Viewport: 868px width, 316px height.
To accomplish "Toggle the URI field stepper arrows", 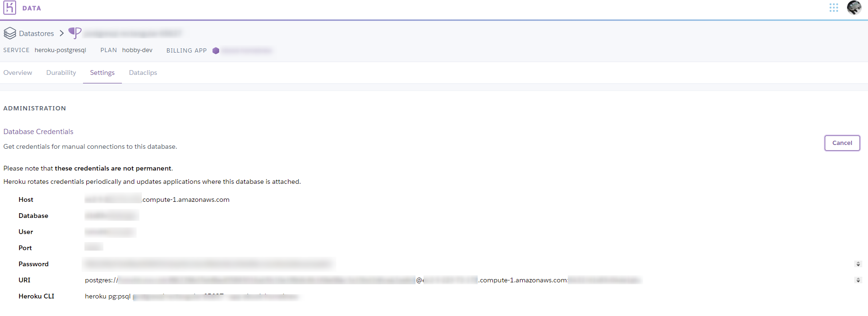I will (x=858, y=280).
